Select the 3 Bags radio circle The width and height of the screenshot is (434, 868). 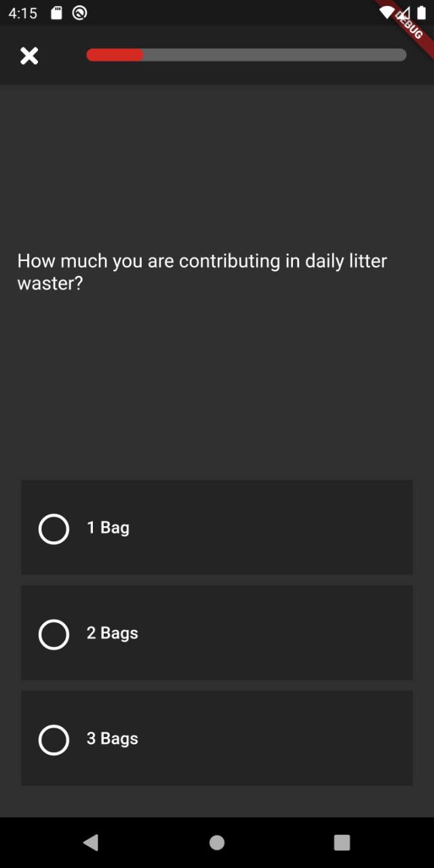[x=54, y=740]
